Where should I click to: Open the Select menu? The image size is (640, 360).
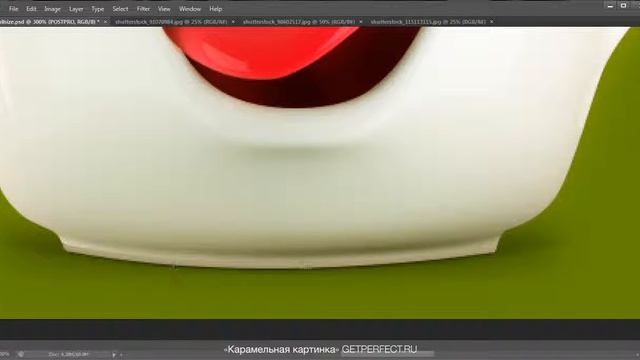point(120,9)
